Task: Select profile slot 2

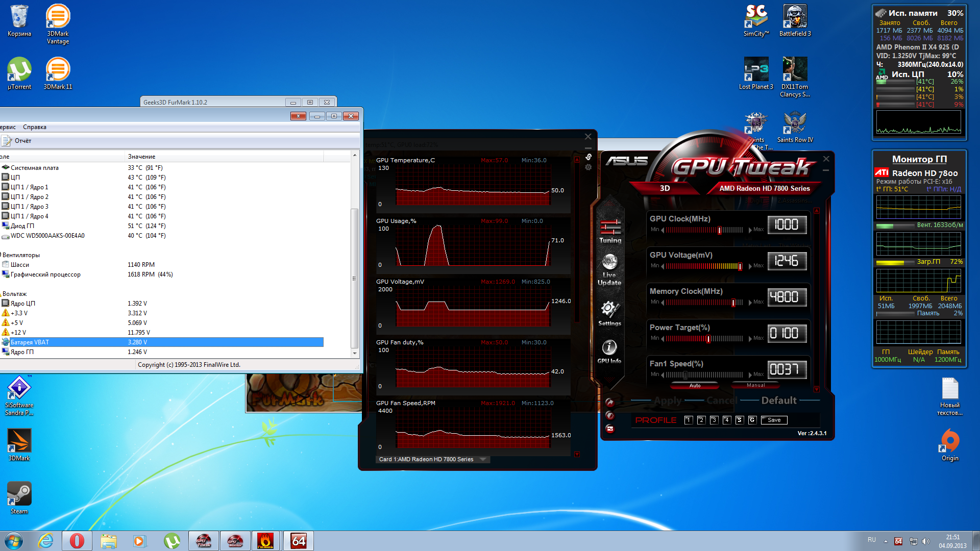Action: (x=701, y=420)
